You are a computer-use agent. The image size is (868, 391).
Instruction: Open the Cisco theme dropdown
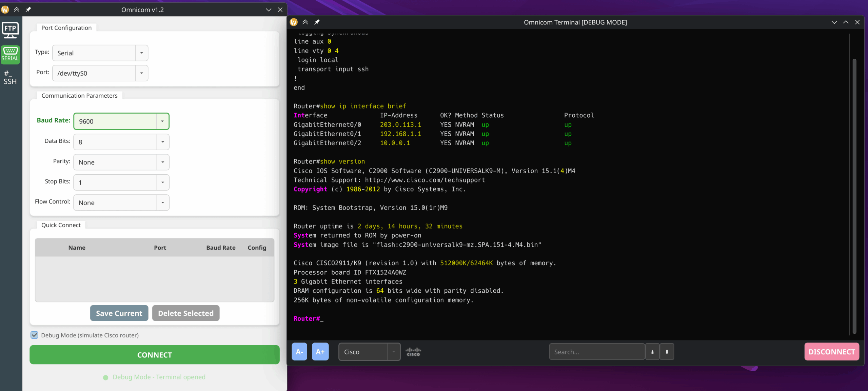[x=394, y=352]
